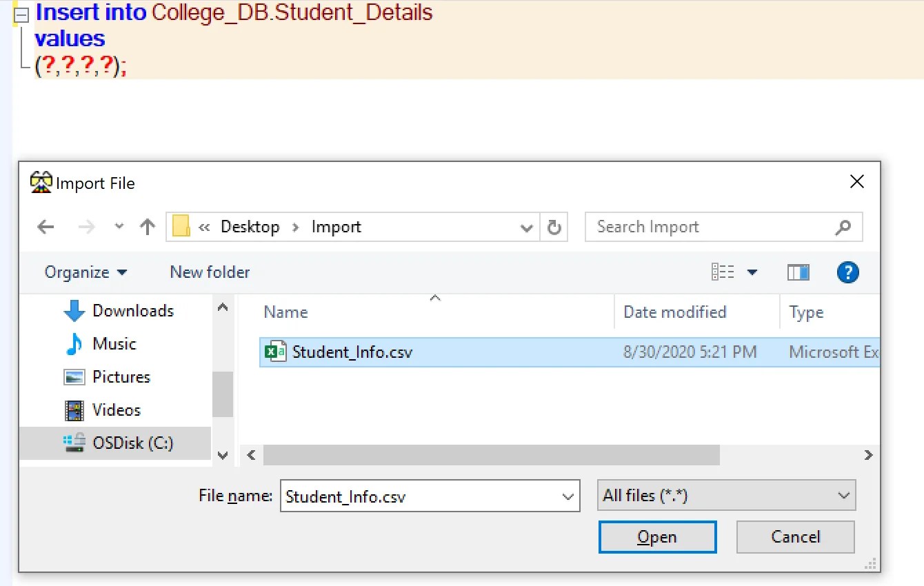This screenshot has width=924, height=586.
Task: Expand the All files (*.*) type dropdown
Action: [843, 495]
